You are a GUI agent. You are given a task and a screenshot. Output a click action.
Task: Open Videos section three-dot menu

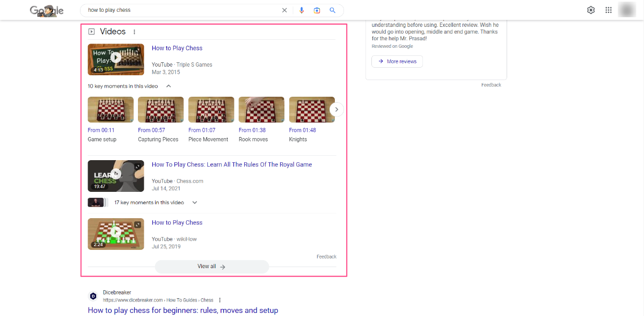(134, 32)
